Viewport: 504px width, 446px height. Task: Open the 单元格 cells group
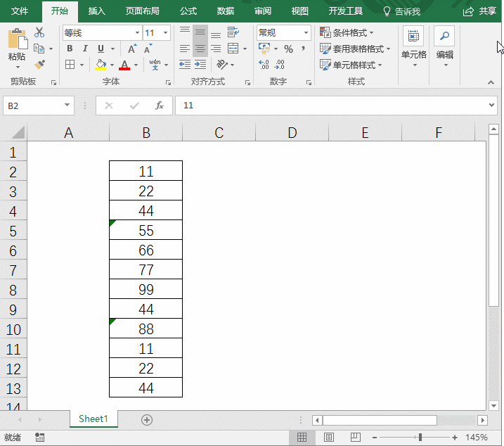(414, 47)
